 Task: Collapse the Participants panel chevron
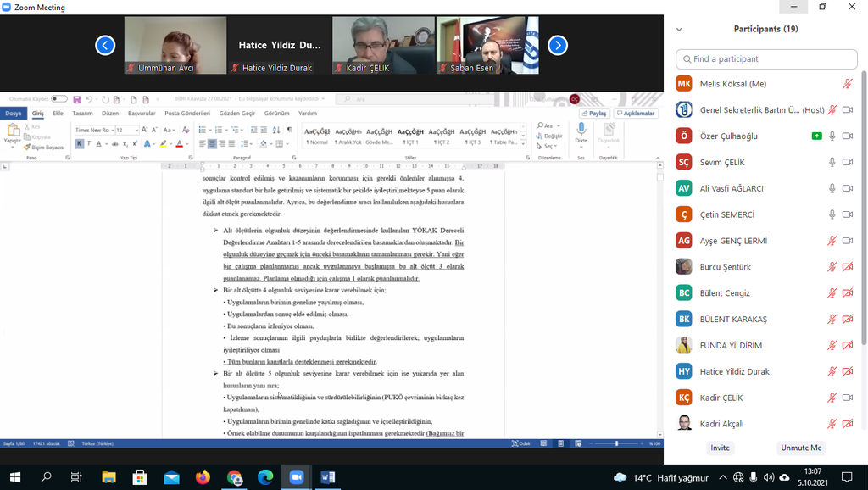pyautogui.click(x=679, y=29)
